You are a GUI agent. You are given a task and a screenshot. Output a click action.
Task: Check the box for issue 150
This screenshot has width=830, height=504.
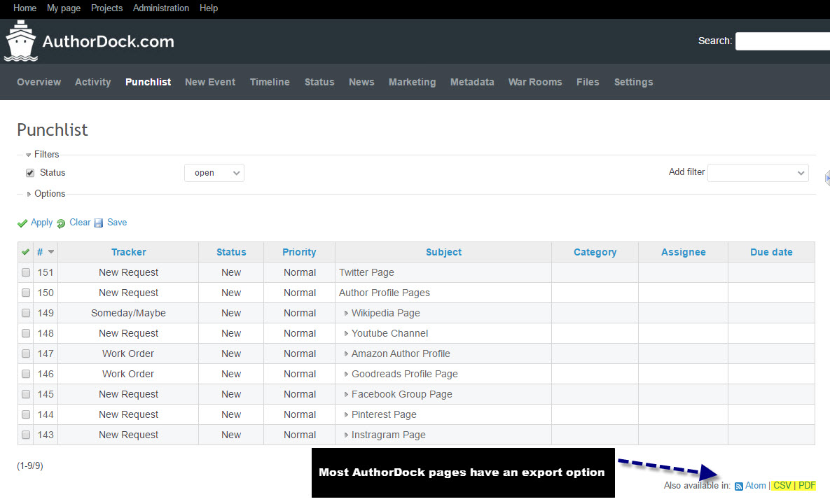coord(25,293)
